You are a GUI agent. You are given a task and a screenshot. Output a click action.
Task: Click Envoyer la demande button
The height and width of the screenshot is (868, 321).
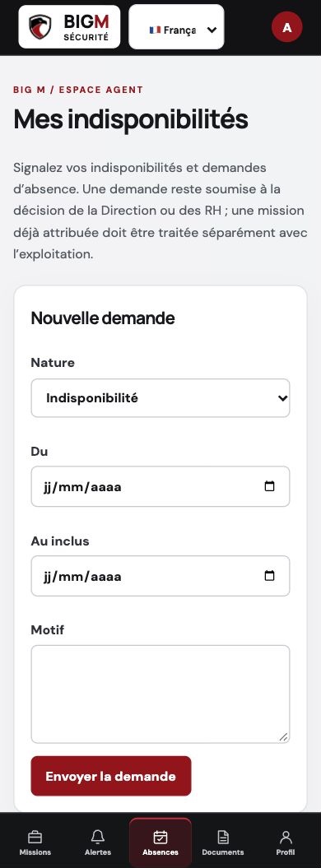click(x=111, y=776)
